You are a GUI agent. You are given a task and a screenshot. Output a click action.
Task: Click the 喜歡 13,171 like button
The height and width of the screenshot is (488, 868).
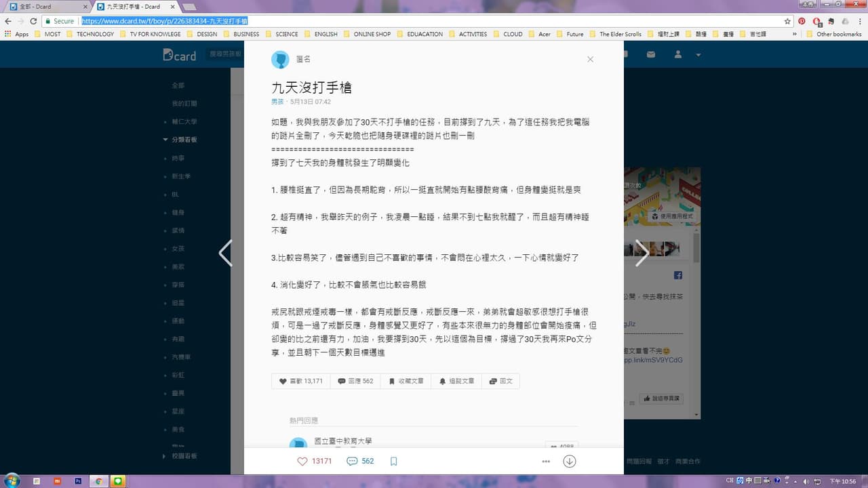click(x=301, y=381)
